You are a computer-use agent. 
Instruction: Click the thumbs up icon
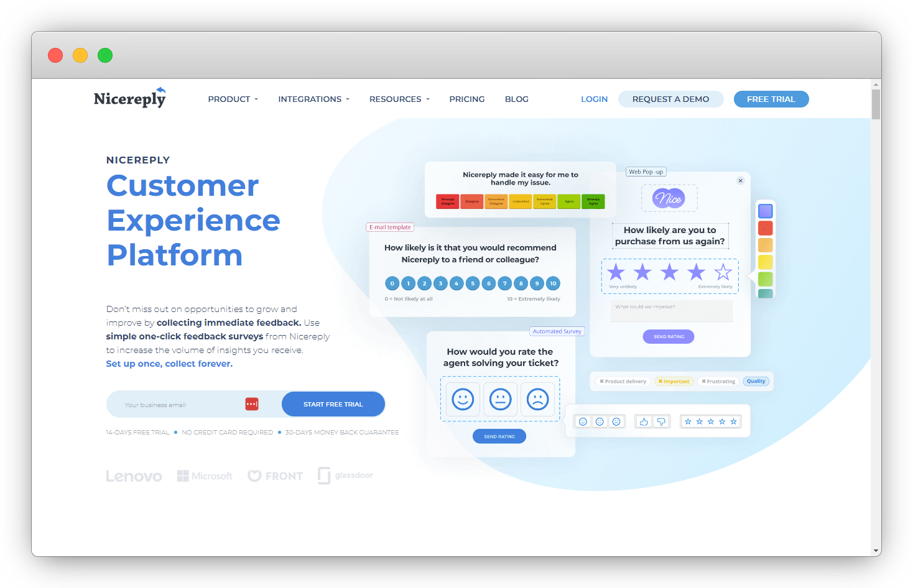644,421
